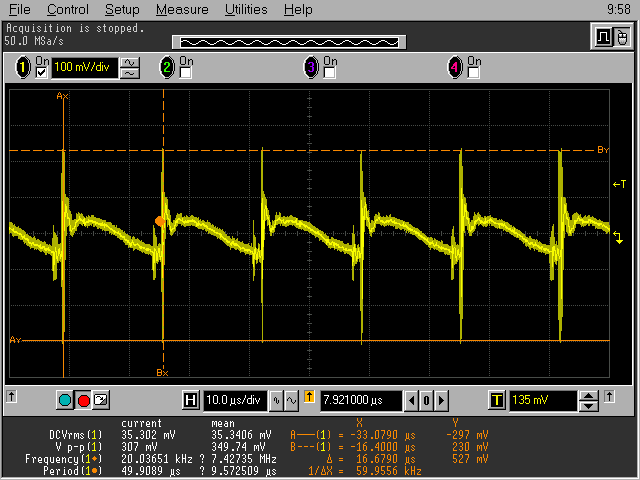The image size is (640, 480).
Task: Click the square waveform graphical interface icon
Action: point(603,38)
